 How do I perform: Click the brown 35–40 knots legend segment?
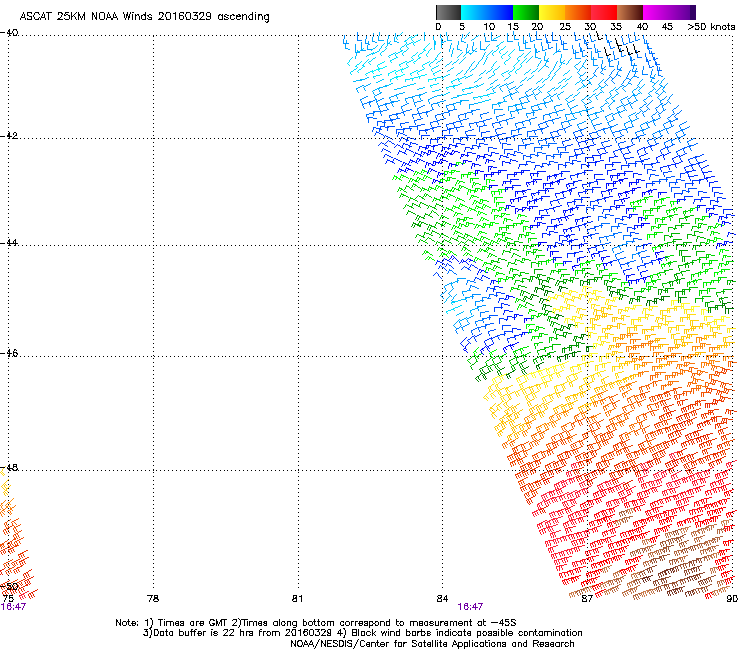[x=630, y=12]
